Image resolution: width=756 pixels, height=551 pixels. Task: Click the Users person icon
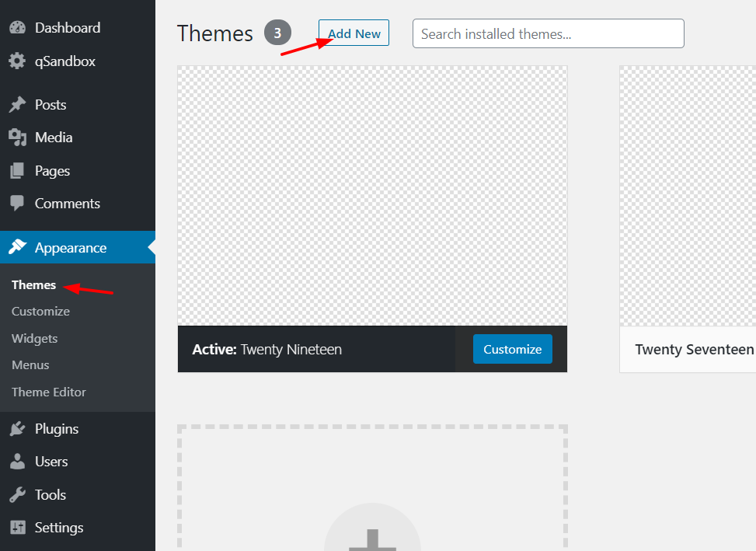tap(17, 462)
